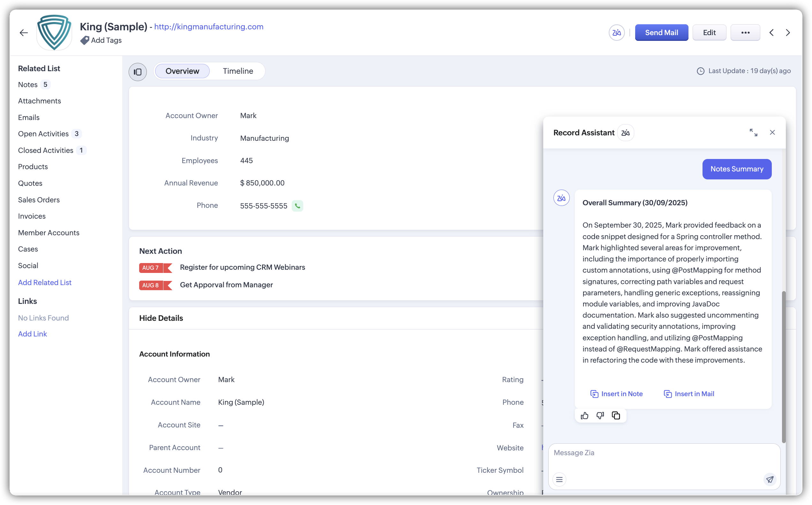This screenshot has width=812, height=505.
Task: Send message to Zia
Action: 770,479
